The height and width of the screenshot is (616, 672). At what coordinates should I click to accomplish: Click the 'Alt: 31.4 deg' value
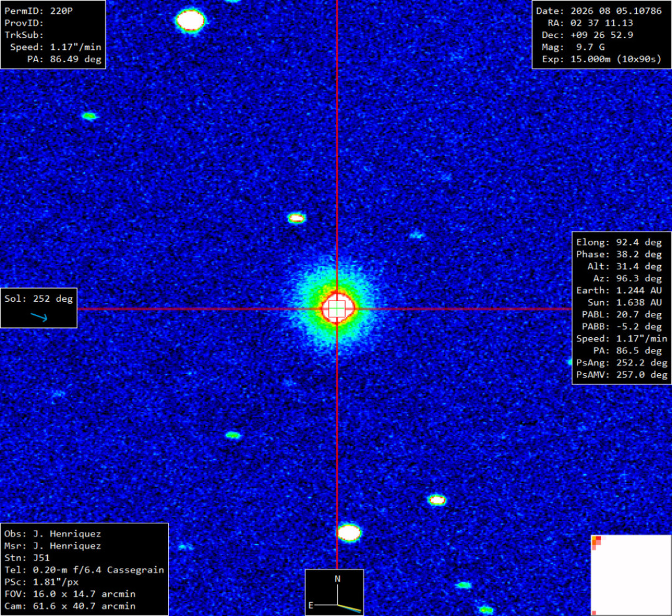point(625,267)
